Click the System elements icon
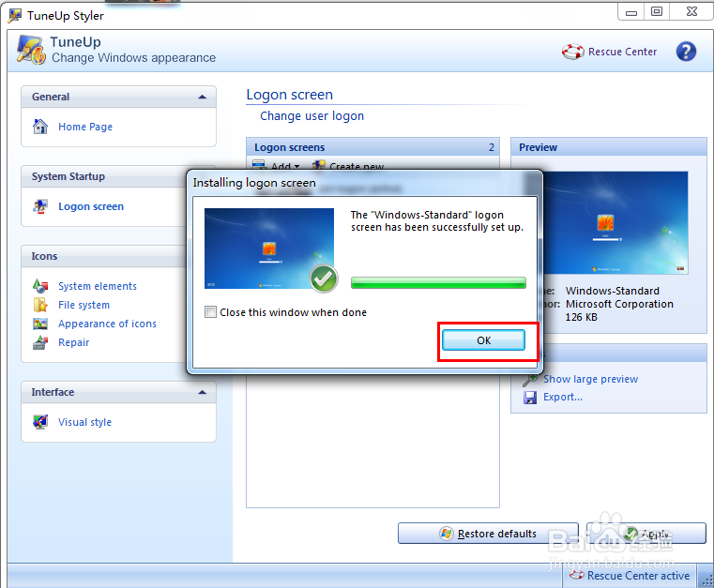 (x=40, y=286)
